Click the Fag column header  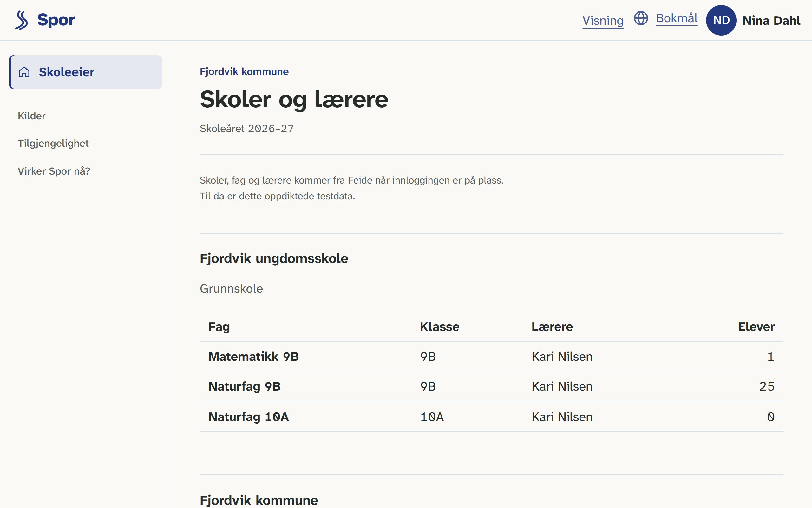click(x=219, y=327)
